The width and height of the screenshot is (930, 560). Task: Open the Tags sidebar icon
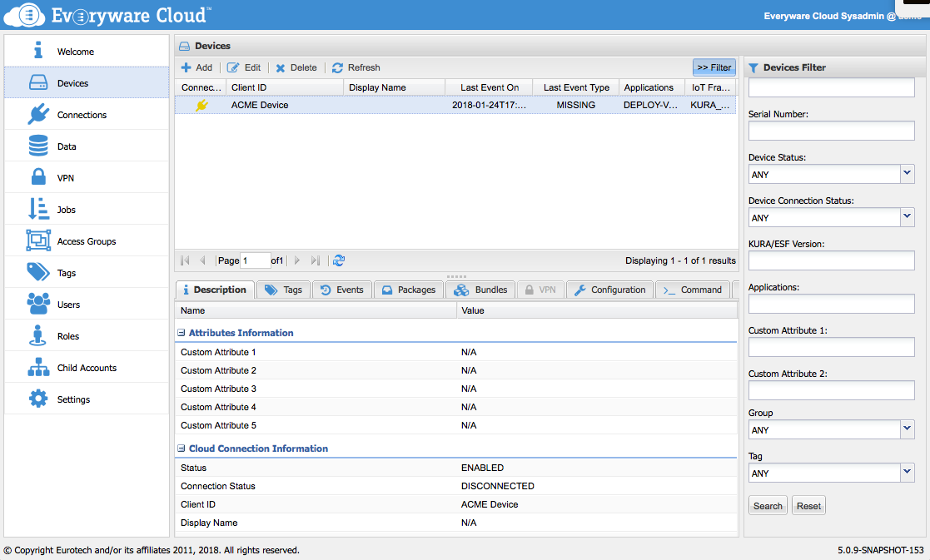pos(38,272)
